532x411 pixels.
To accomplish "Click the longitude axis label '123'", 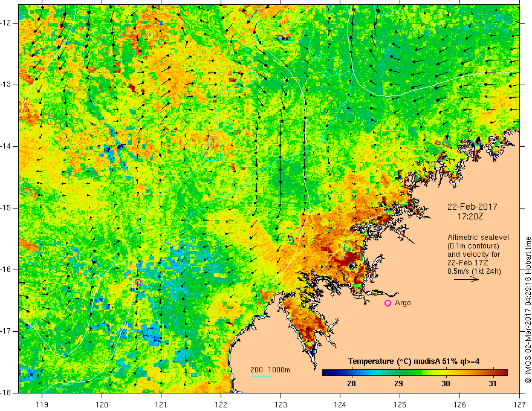I will 281,404.
